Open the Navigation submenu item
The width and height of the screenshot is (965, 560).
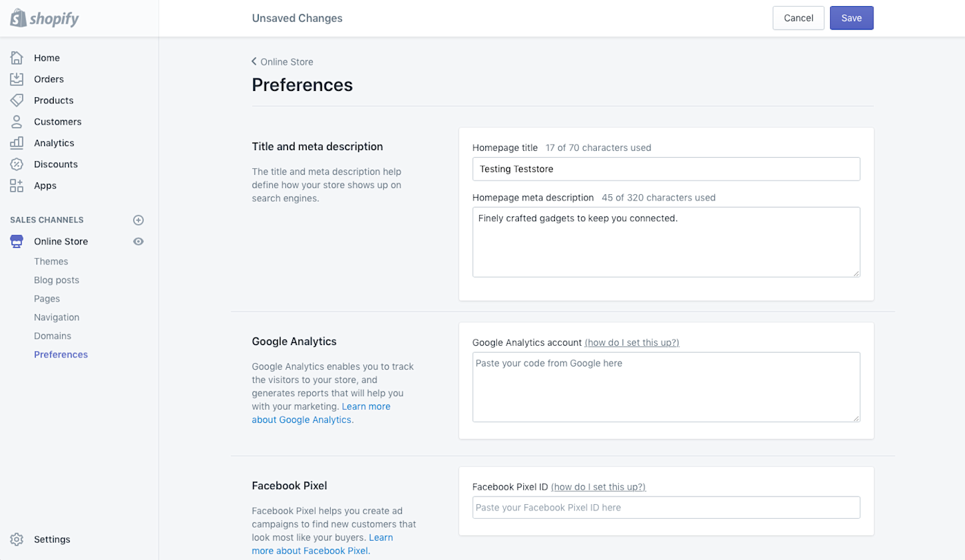tap(57, 318)
